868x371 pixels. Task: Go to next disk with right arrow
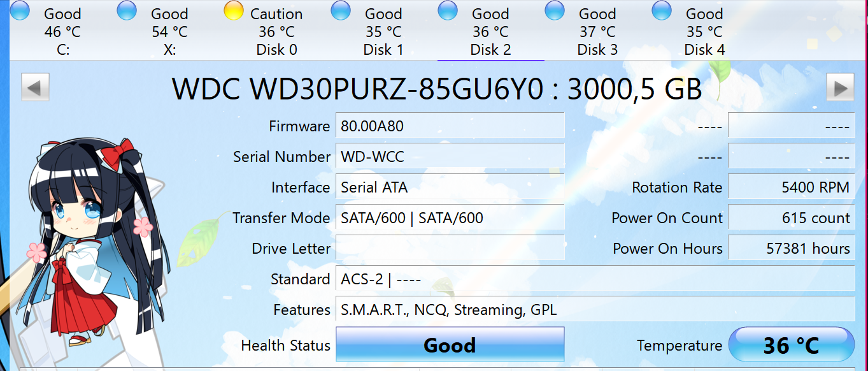click(x=840, y=87)
